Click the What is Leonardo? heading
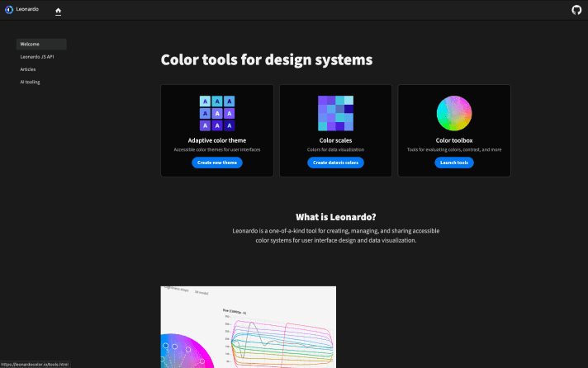Viewport: 588px width, 368px height. 335,217
